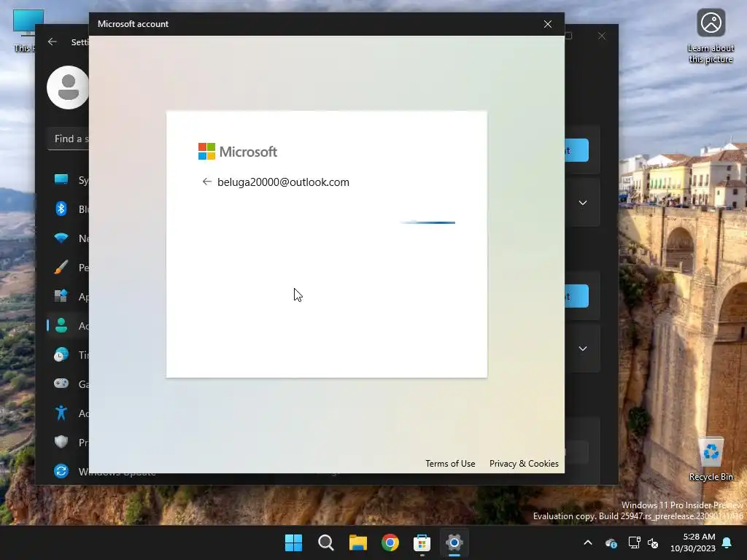
Task: Select the Accounts person icon in Settings
Action: pyautogui.click(x=61, y=325)
